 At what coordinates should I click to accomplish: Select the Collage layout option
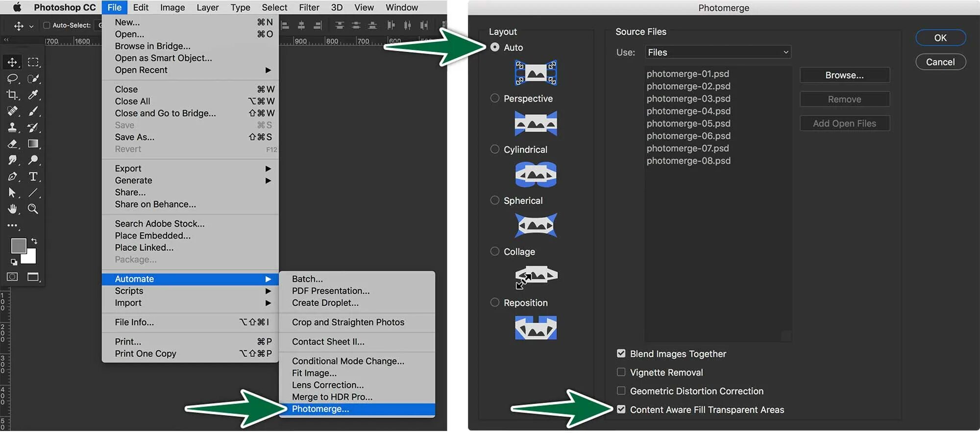tap(495, 251)
